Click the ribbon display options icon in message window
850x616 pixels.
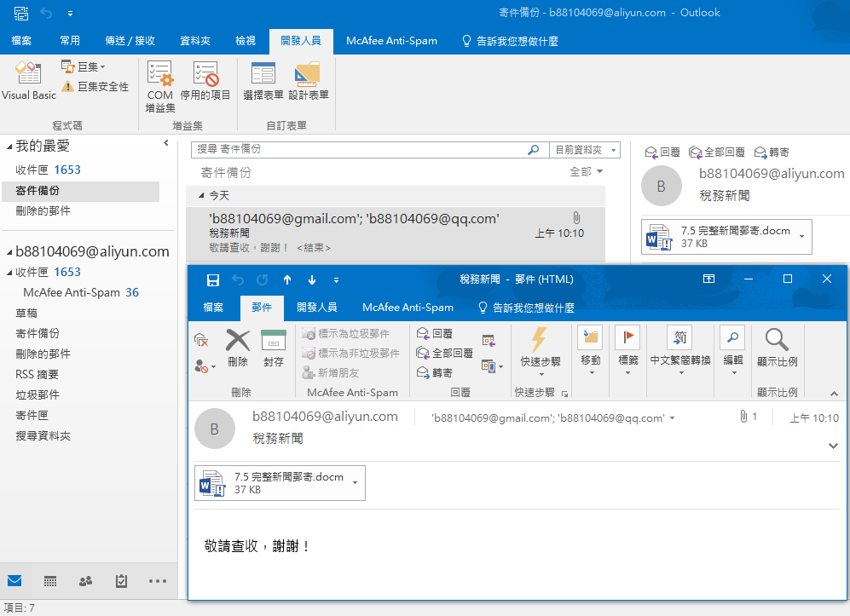pos(708,279)
